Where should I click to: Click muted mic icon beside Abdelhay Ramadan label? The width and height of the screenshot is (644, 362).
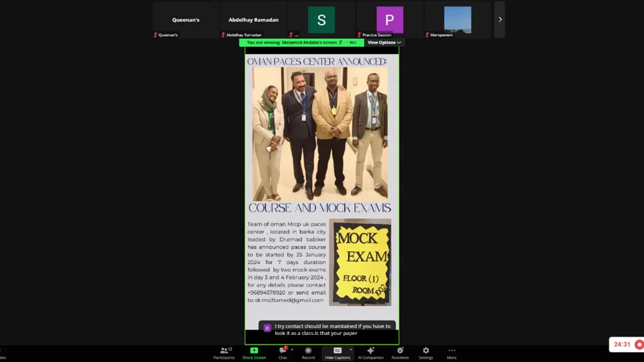click(223, 35)
